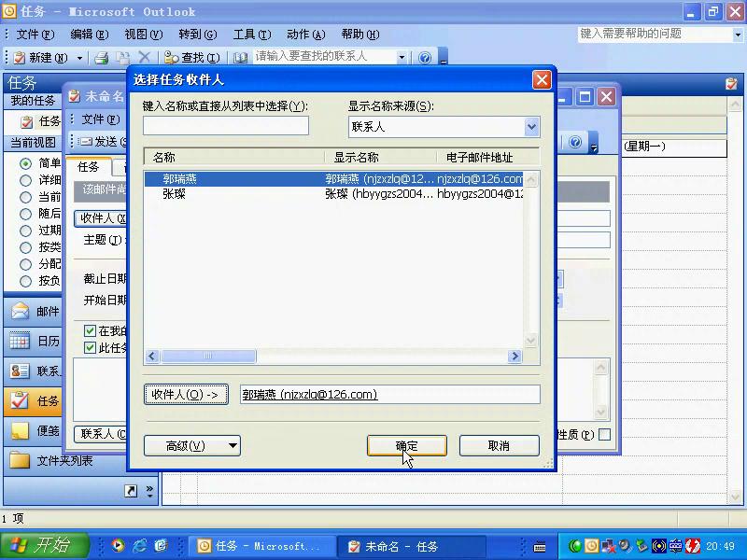Click the To recipients arrow button

186,394
